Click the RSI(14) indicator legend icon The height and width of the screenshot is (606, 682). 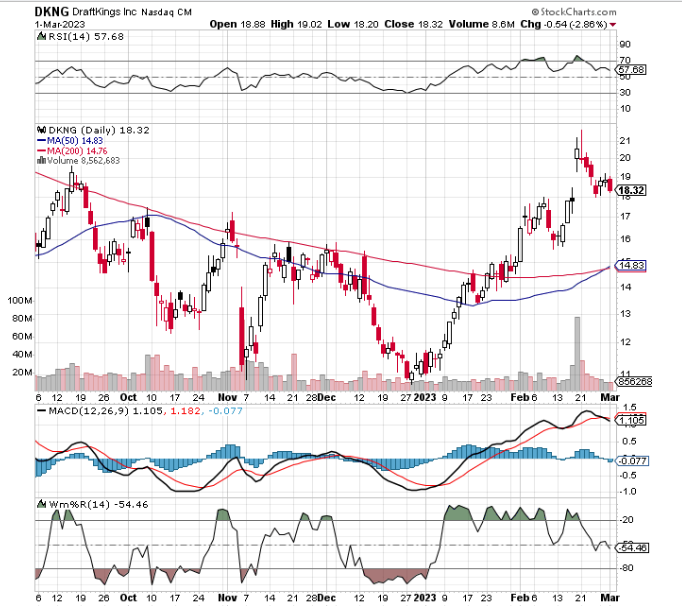pos(41,36)
